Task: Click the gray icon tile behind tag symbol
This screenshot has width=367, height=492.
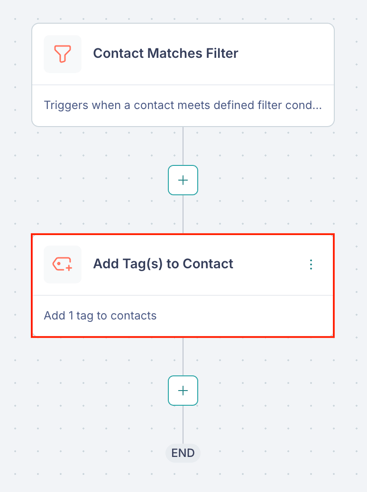Action: pos(62,264)
